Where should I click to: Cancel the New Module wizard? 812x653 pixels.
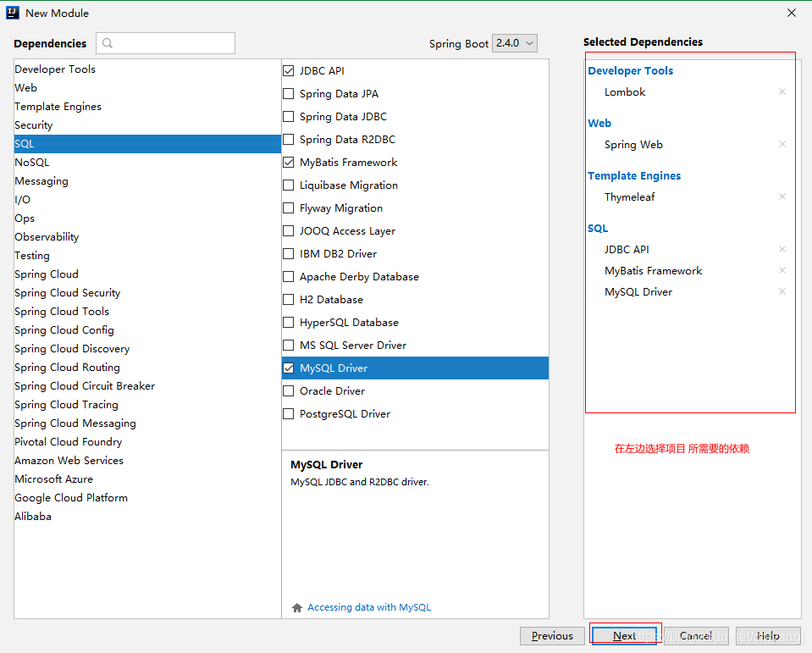click(696, 635)
